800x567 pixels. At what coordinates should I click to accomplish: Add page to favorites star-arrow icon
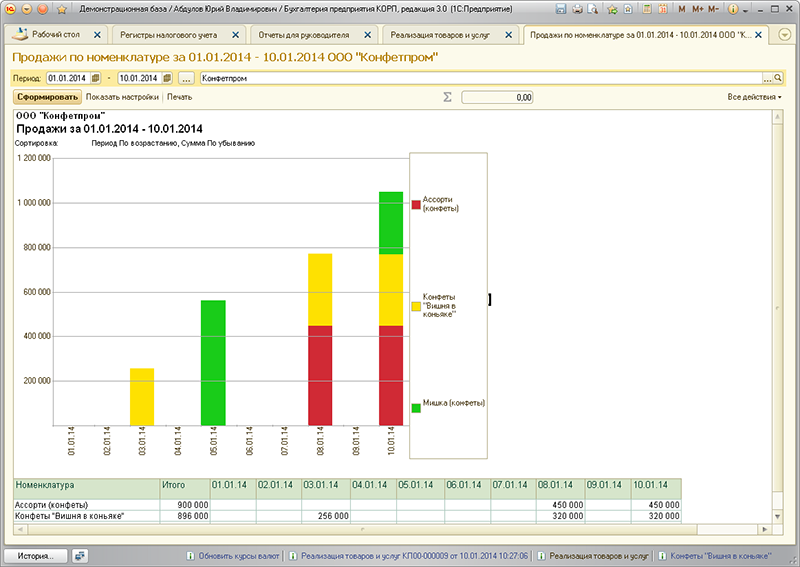(613, 9)
